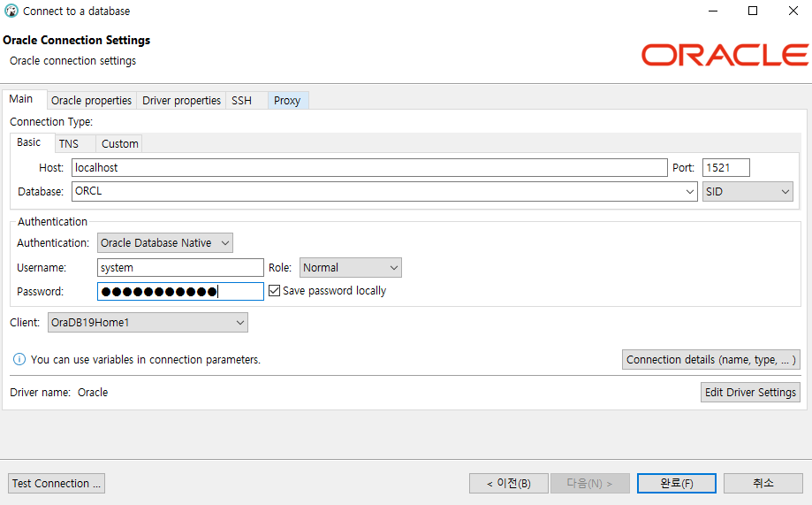This screenshot has height=505, width=812.
Task: Click the Username field containing system
Action: tap(180, 268)
